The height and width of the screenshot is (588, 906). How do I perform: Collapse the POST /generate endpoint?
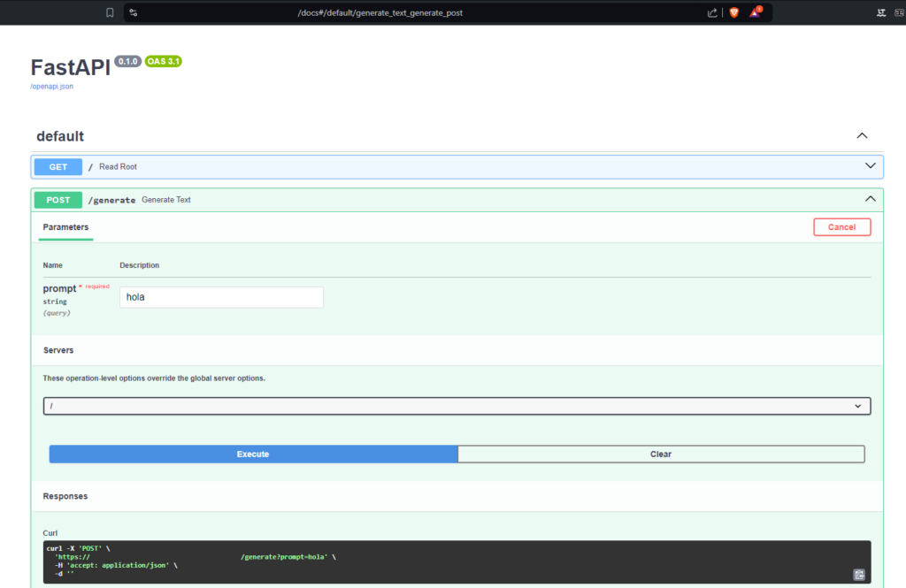(x=870, y=199)
